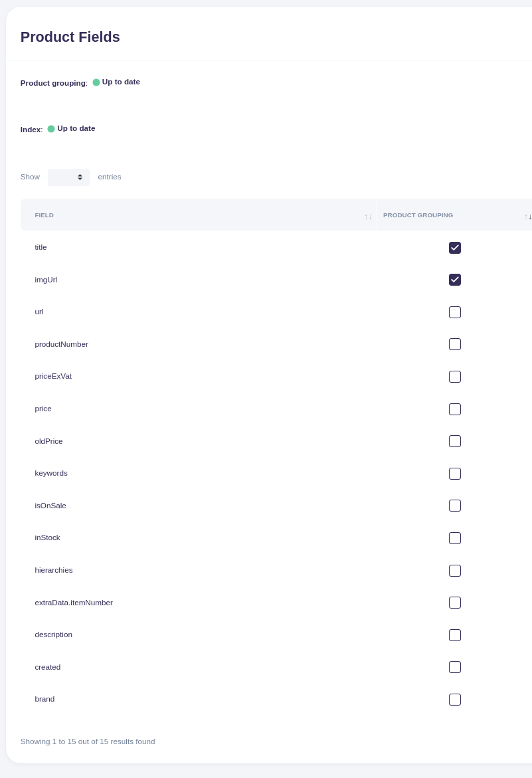
Task: Enable product grouping for inStock
Action: point(455,538)
